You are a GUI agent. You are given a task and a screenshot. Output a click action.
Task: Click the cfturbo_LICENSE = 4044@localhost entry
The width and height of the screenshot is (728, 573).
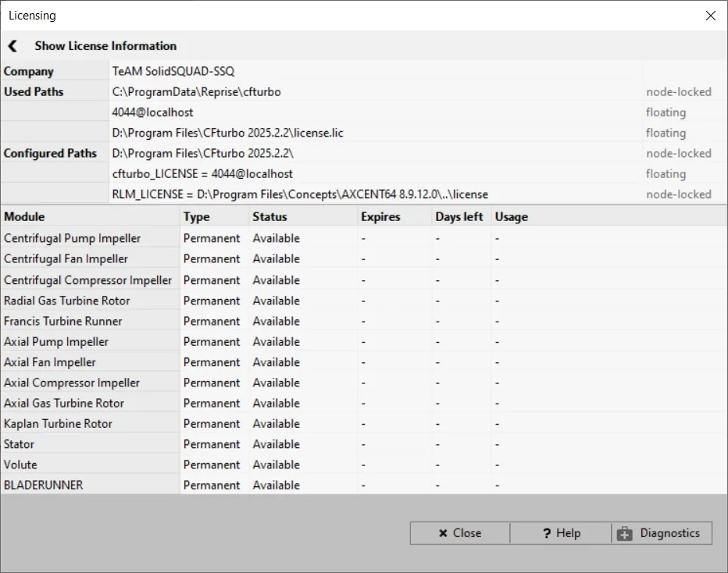click(x=202, y=173)
